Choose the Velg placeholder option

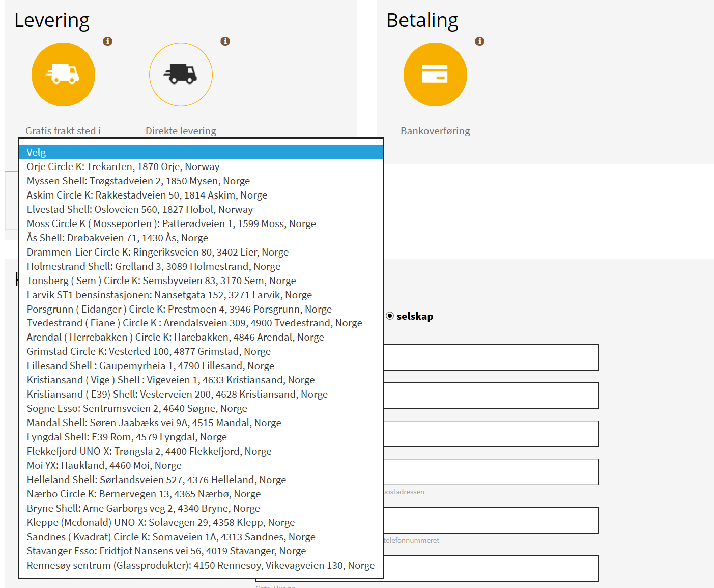tap(201, 152)
